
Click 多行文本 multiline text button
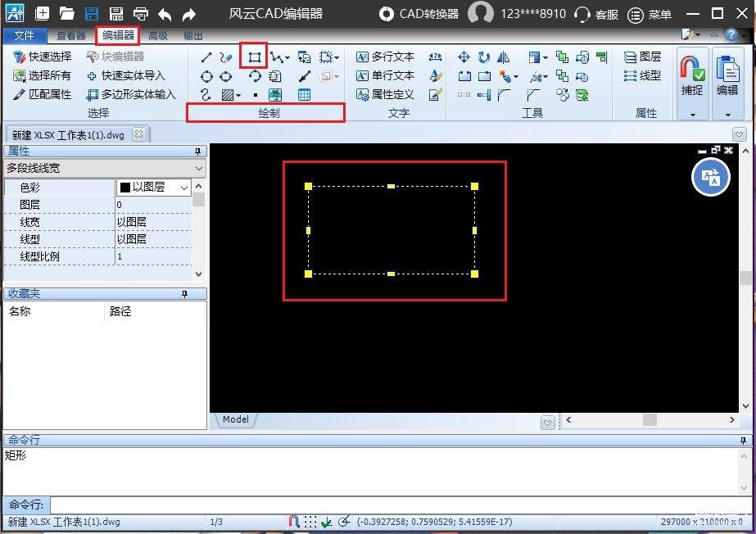click(385, 57)
